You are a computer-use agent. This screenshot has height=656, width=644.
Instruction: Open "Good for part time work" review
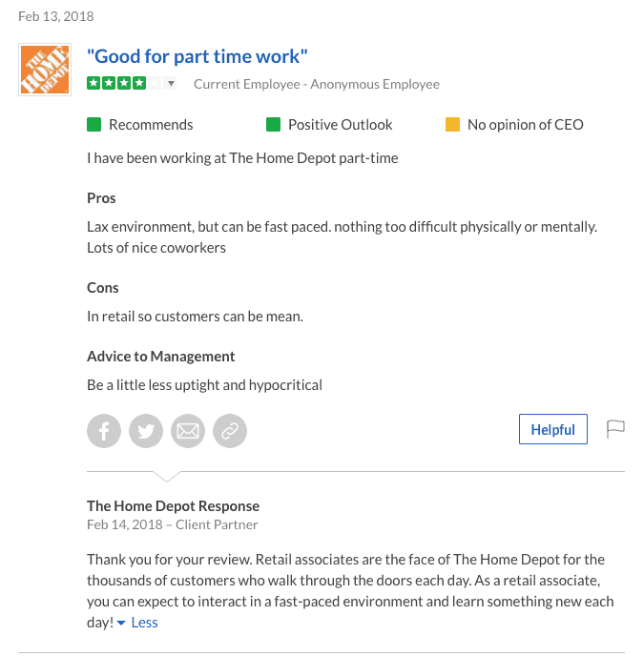coord(197,56)
